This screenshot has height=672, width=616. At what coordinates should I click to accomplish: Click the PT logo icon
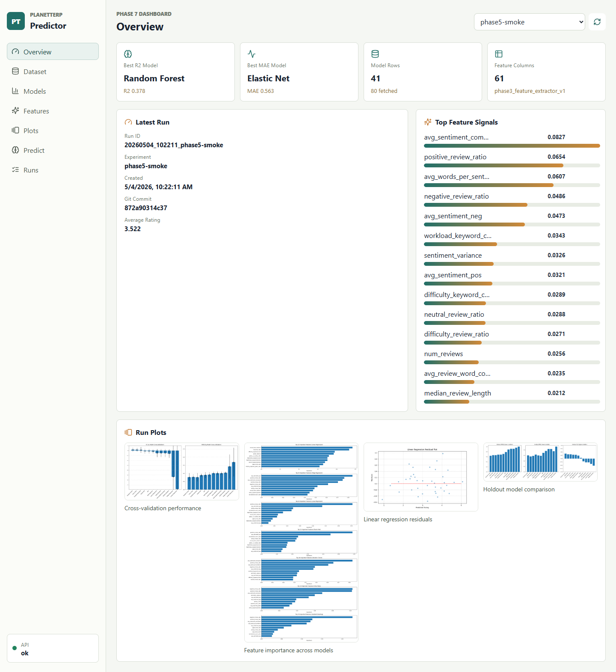pyautogui.click(x=16, y=21)
